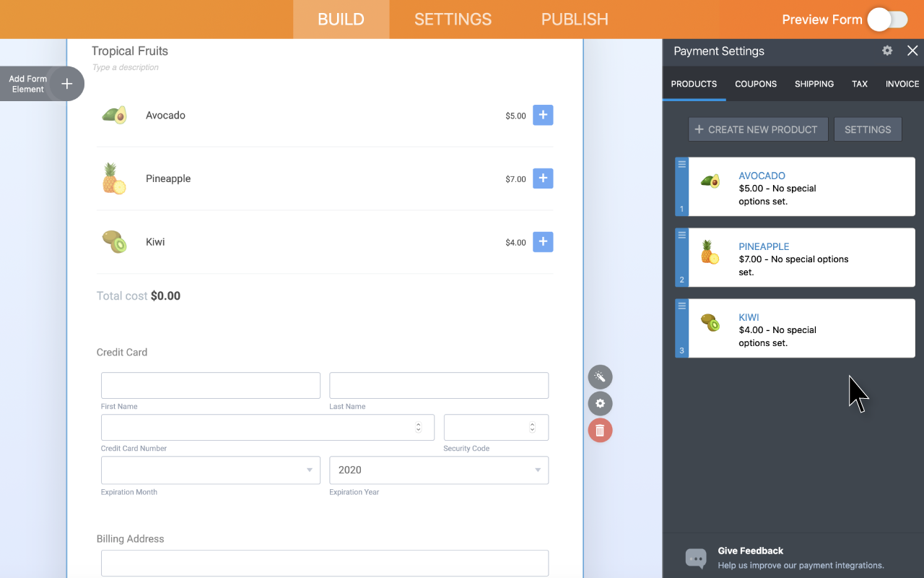Click the Billing Address input field
The height and width of the screenshot is (578, 924).
tap(324, 563)
